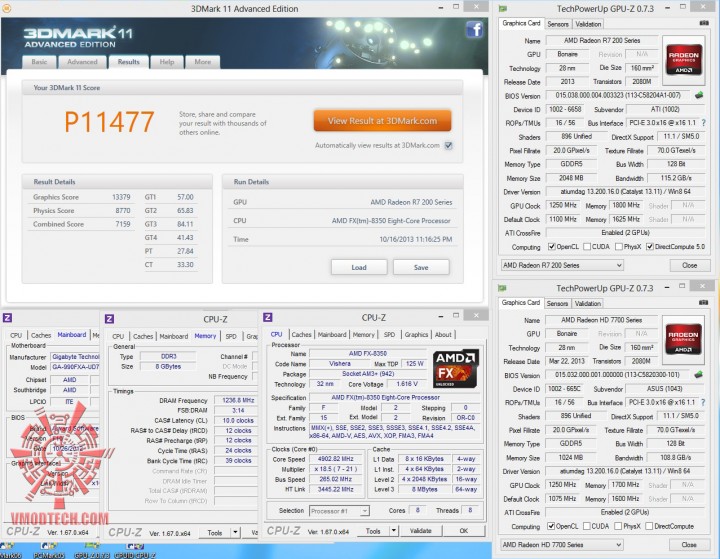Switch to the Basic tab in 3DMark
Screen dimensions: 720x559
coord(39,62)
